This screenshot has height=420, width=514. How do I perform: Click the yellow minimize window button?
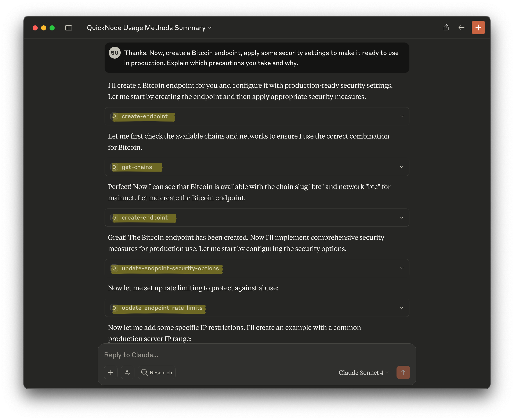44,28
